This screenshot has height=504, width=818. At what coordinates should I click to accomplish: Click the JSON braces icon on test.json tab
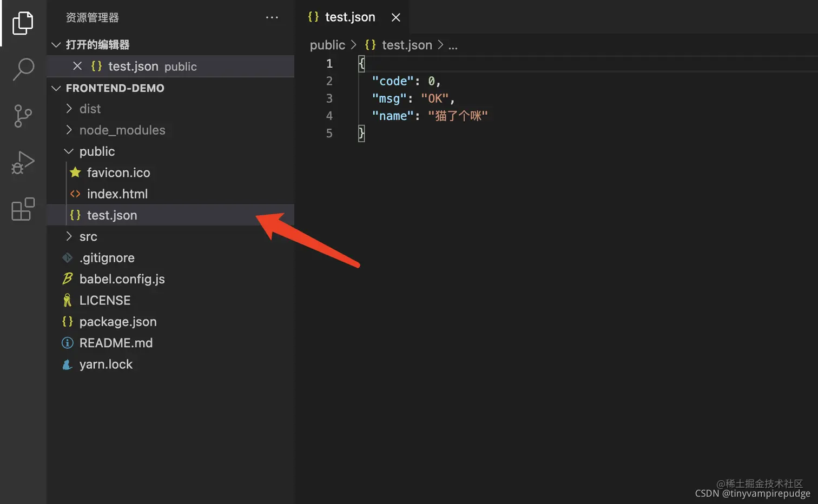tap(313, 17)
